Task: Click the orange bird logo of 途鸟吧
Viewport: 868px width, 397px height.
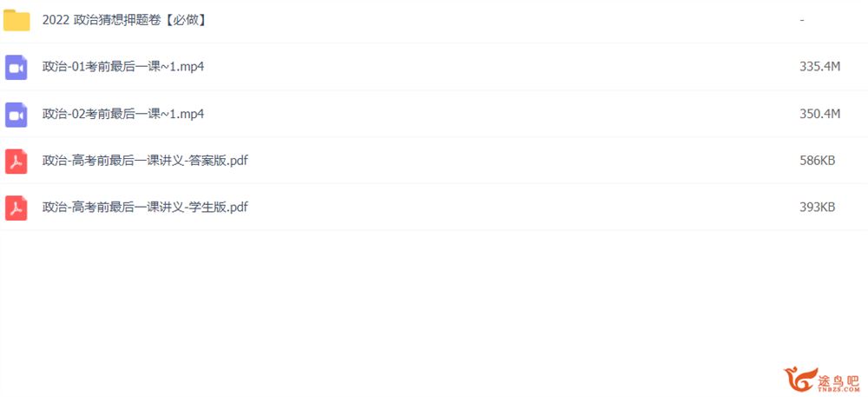Action: (800, 380)
